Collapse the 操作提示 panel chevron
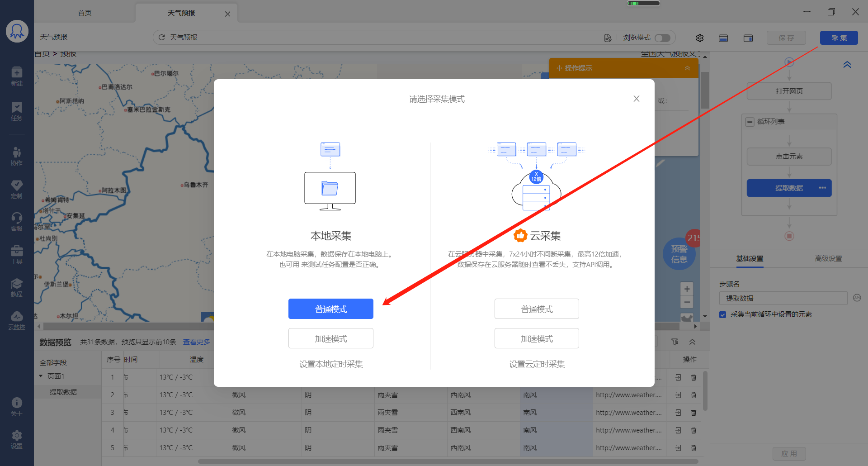This screenshot has height=466, width=868. point(687,68)
